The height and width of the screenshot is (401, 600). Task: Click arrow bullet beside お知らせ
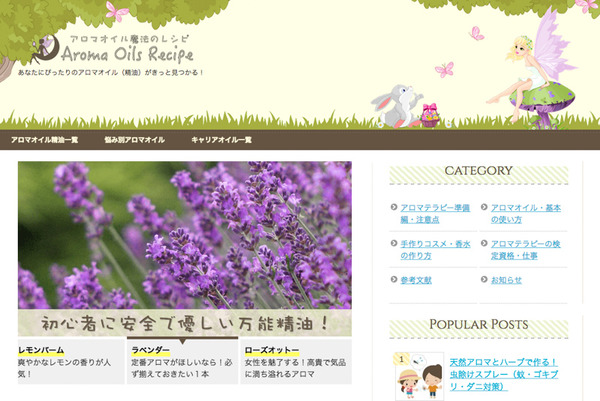point(484,281)
